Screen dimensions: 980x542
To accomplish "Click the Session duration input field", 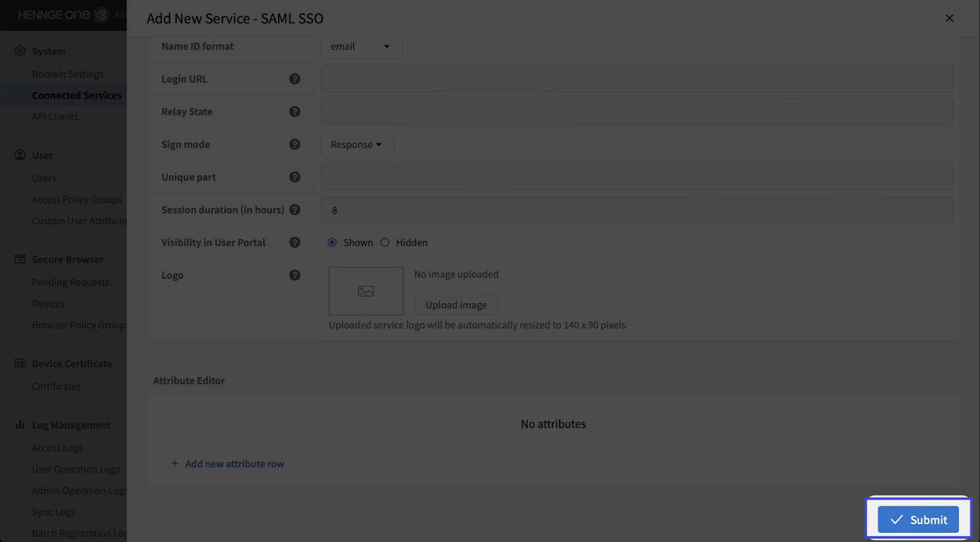I will (x=636, y=210).
